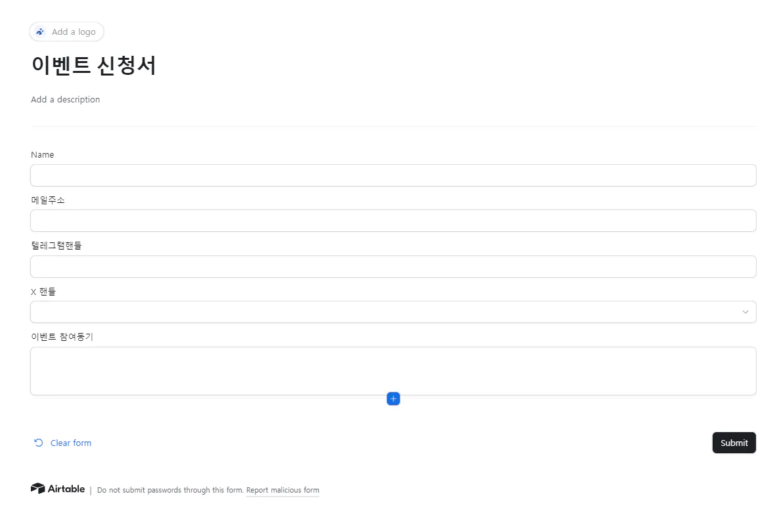Click the Airtable logo icon in footer
This screenshot has width=777, height=532.
pyautogui.click(x=39, y=488)
